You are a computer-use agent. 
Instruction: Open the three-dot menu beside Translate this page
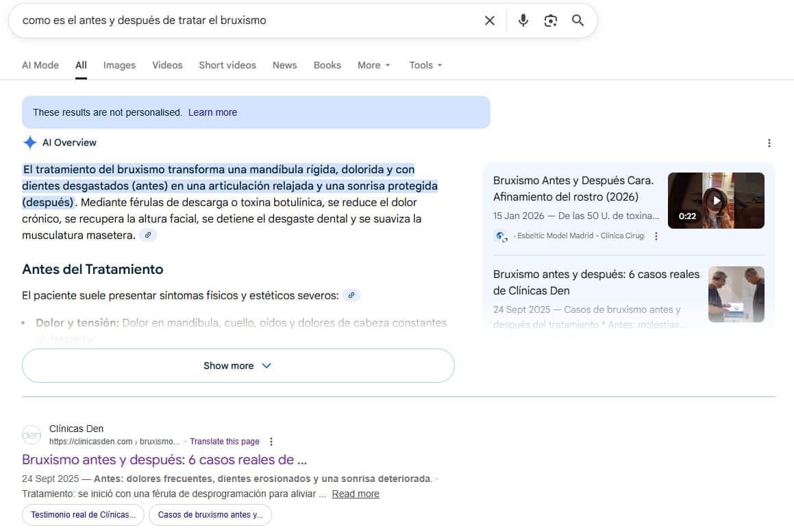271,441
